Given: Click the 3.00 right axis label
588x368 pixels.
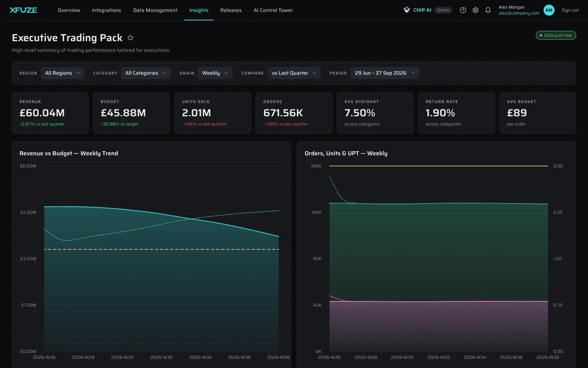Looking at the screenshot, I should (558, 166).
